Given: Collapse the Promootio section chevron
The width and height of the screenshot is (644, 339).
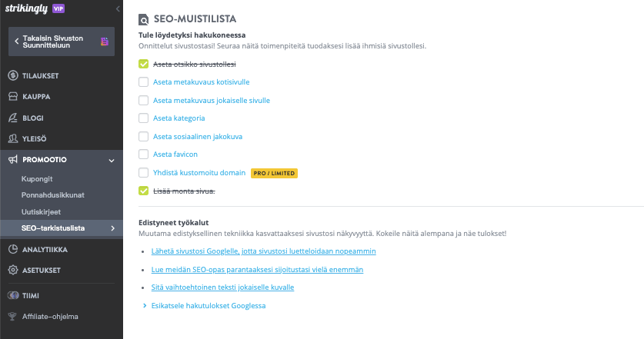Looking at the screenshot, I should pos(112,161).
